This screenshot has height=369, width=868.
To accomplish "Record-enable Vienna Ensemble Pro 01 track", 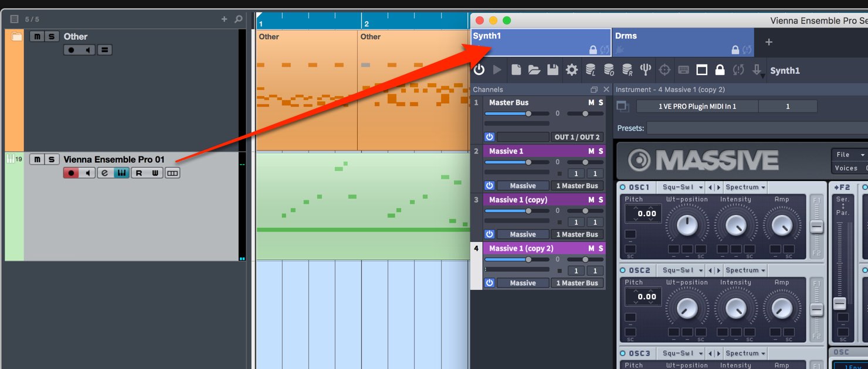I will coord(71,173).
